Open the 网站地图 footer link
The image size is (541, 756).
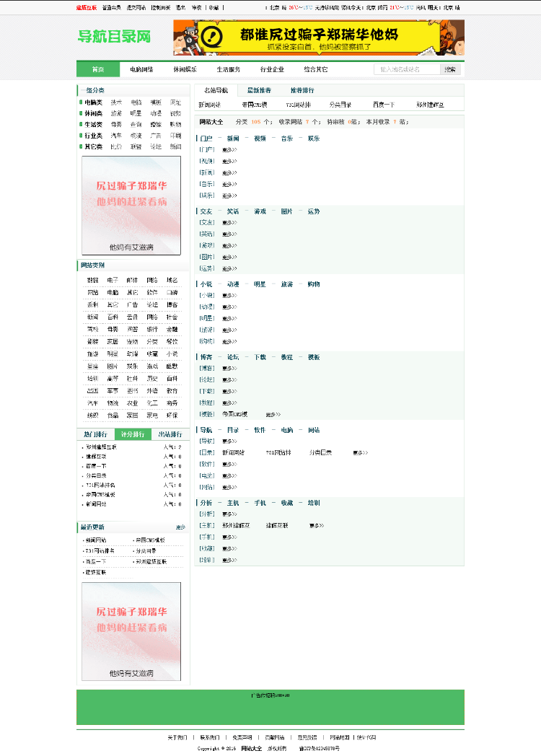[x=340, y=738]
